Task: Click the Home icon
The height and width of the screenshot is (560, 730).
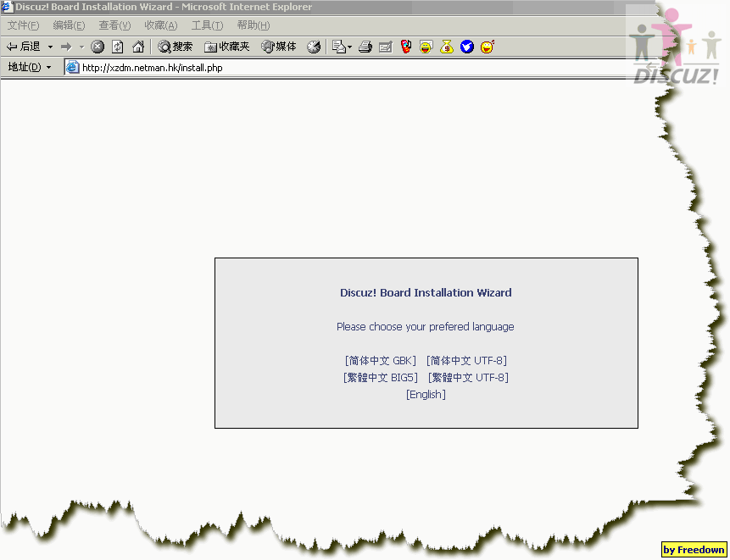Action: click(x=138, y=47)
